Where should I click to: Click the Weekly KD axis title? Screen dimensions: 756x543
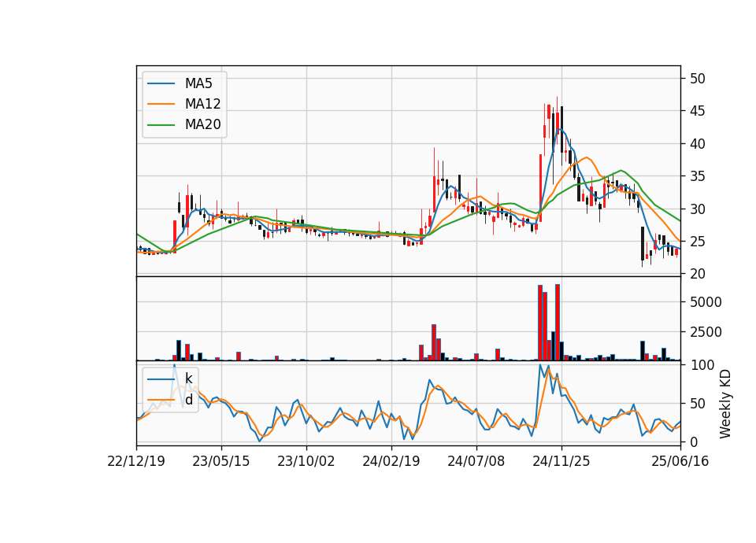tap(725, 404)
